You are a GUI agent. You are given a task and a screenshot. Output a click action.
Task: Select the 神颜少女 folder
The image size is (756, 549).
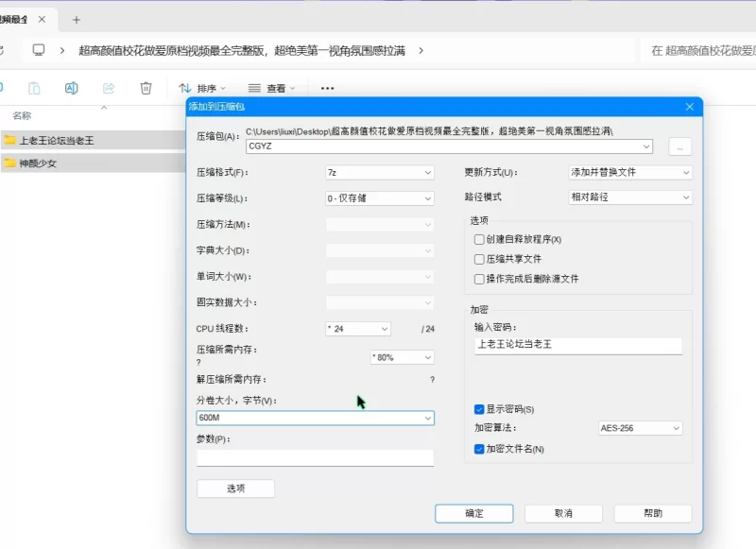click(93, 163)
